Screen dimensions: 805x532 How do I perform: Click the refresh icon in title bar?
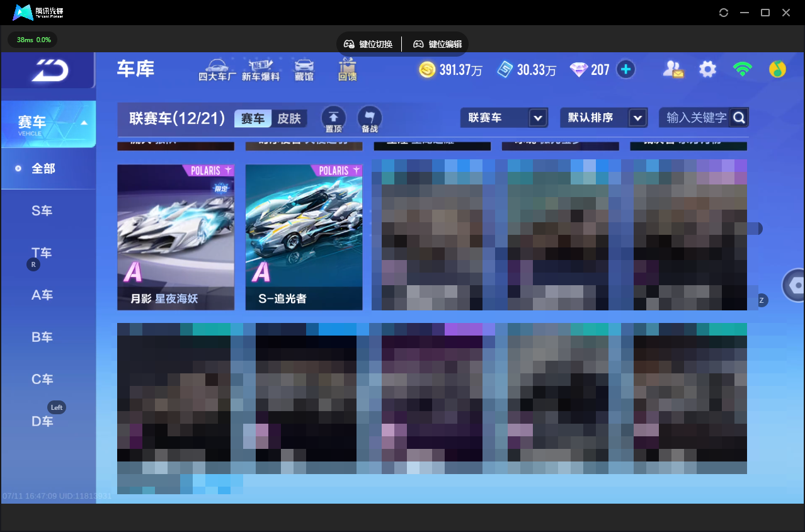[x=724, y=13]
